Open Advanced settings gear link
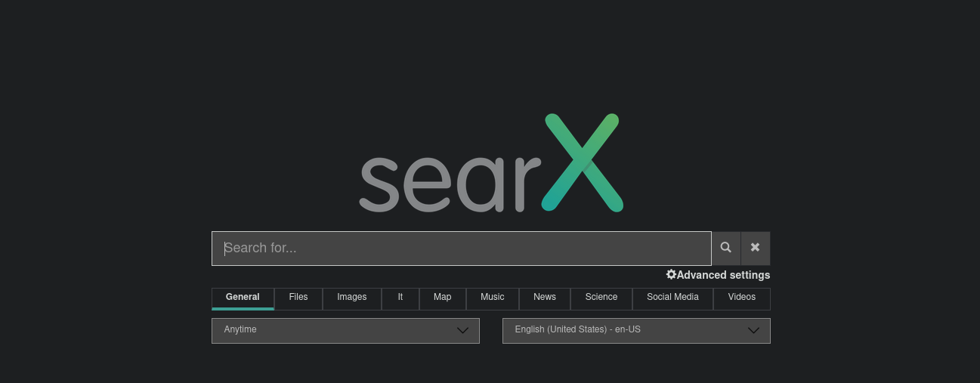Viewport: 980px width, 383px height. (718, 275)
